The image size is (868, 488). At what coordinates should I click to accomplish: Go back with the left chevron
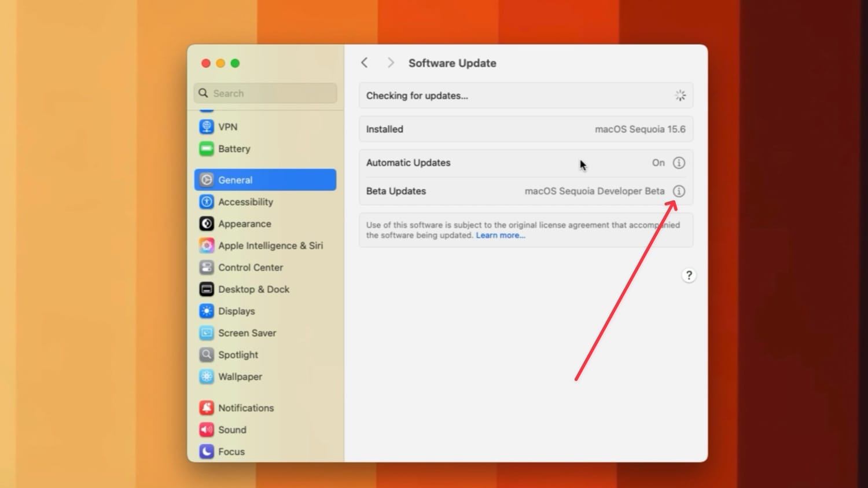point(365,63)
